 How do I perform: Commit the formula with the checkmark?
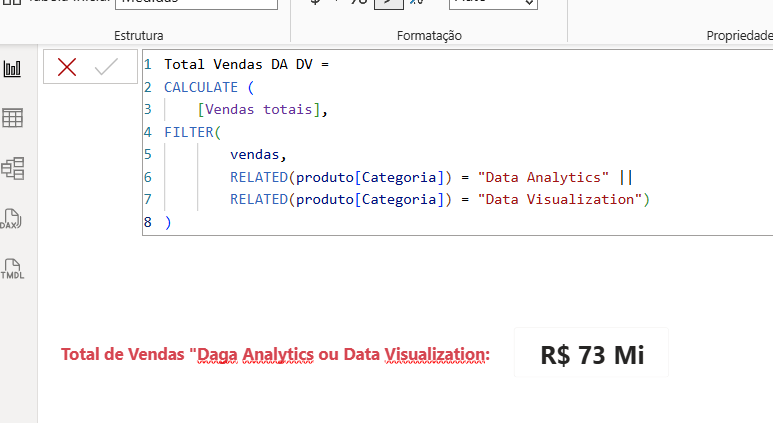(106, 67)
